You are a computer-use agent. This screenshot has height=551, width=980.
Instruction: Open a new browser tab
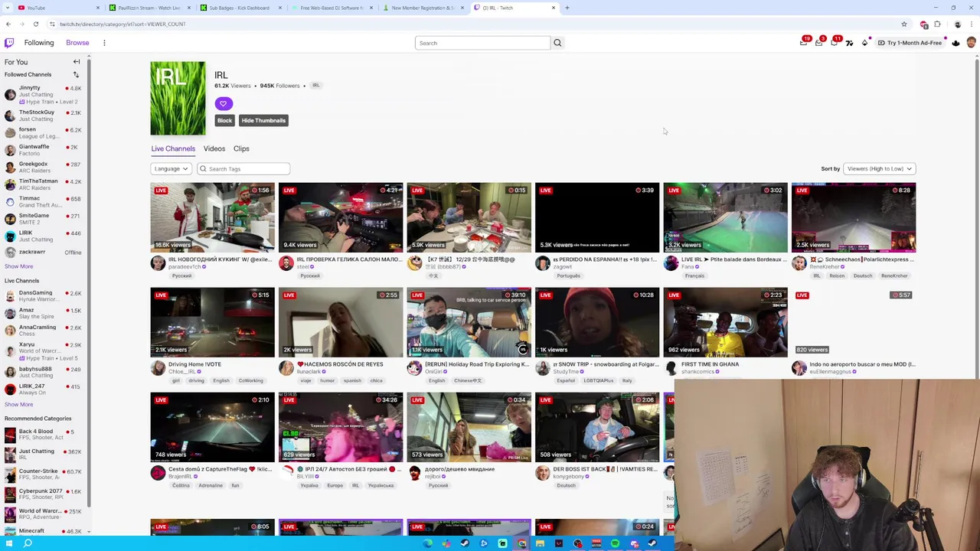click(567, 8)
